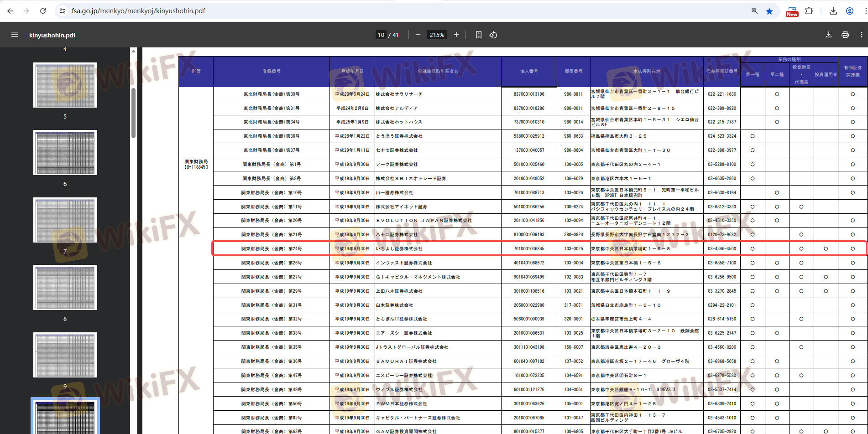Open page 7 thumbnail
868x434 pixels.
pyautogui.click(x=65, y=220)
